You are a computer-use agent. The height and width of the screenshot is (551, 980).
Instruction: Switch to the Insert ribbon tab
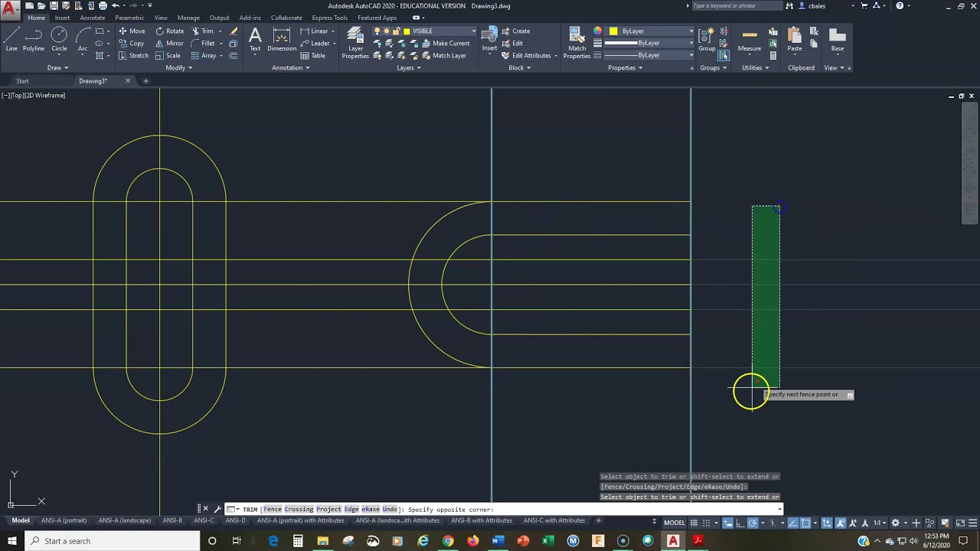(62, 18)
